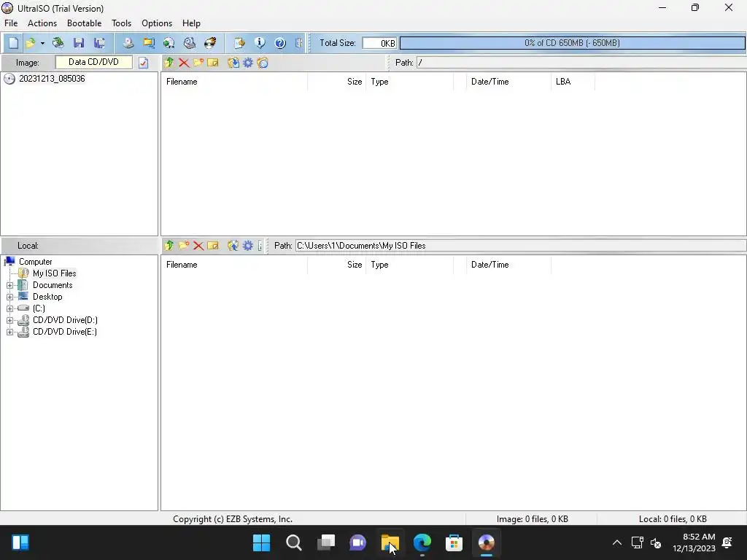Click the local Path input field
747x560 pixels.
[521, 246]
